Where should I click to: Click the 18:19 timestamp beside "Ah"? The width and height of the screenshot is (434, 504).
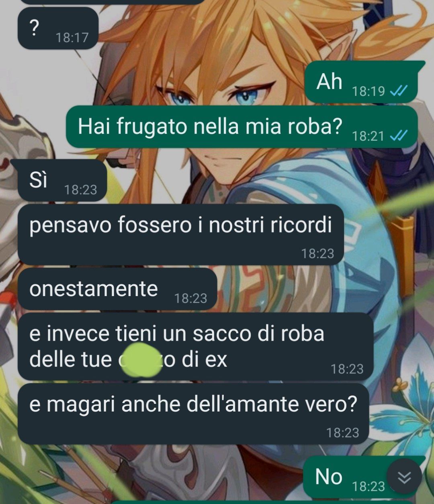(368, 91)
